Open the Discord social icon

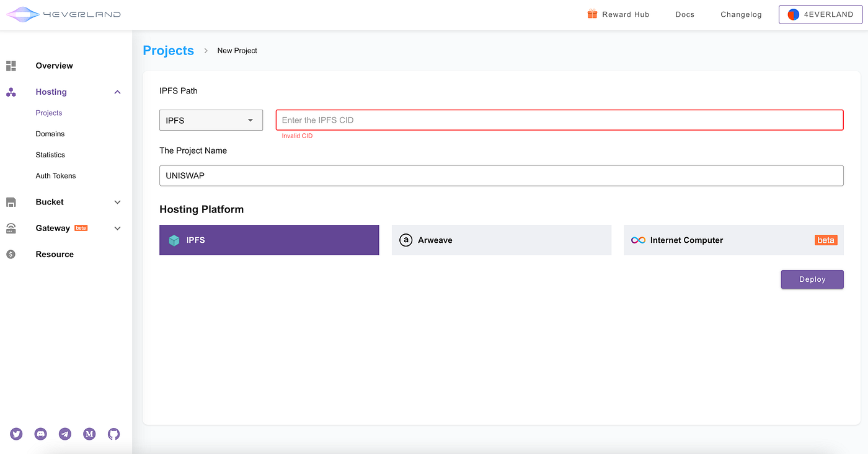41,434
